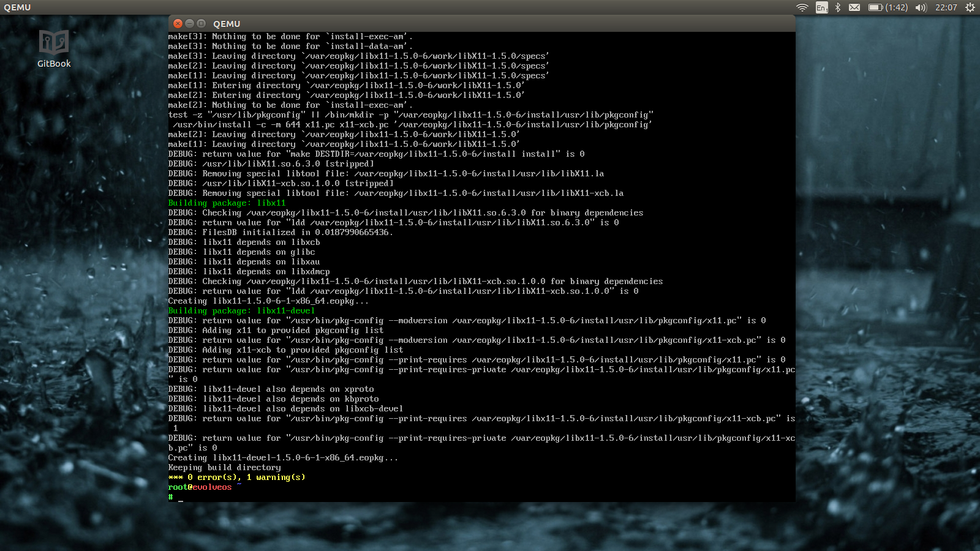Click 'libx11 depends on libxdmcp' line
Screen dimensions: 980x551
tap(249, 271)
